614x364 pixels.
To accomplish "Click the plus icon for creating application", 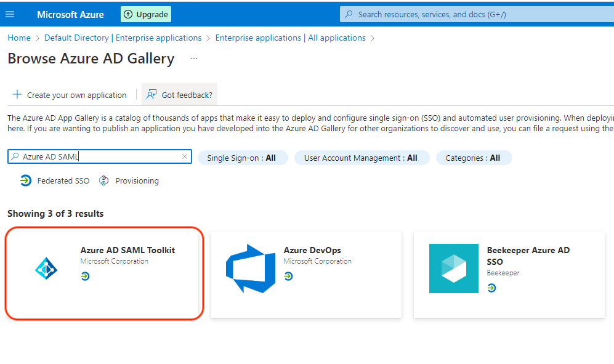I will pyautogui.click(x=17, y=95).
